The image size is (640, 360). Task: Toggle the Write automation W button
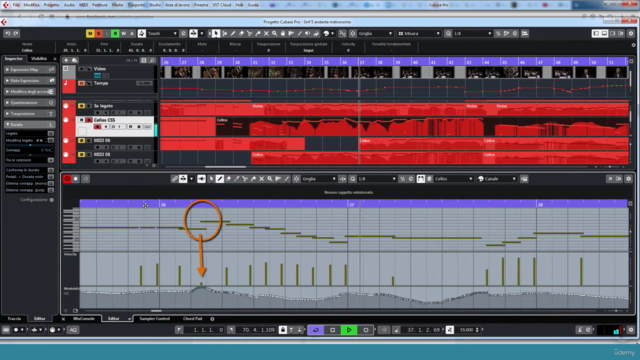click(x=123, y=33)
